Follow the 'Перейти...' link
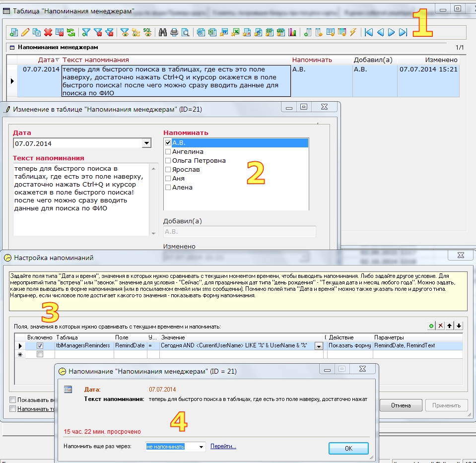 (223, 447)
